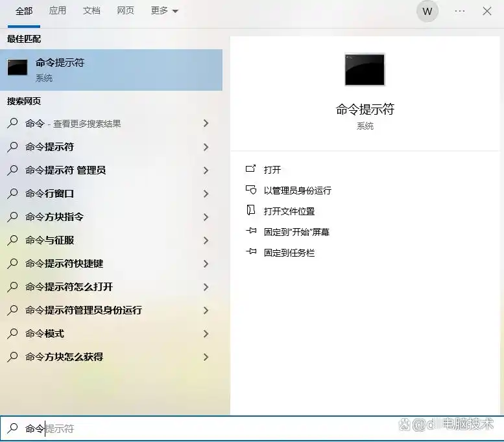This screenshot has width=504, height=442.
Task: Click 固定到任务栏
Action: pyautogui.click(x=289, y=253)
